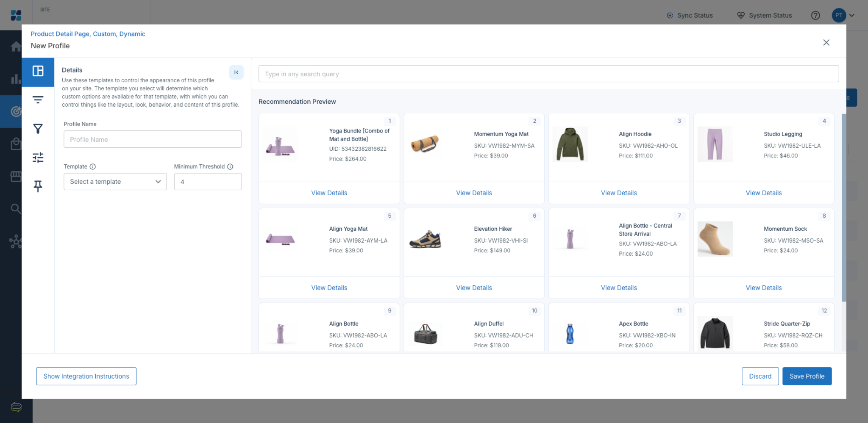Expand the PT user account menu
Image resolution: width=868 pixels, height=423 pixels.
point(843,15)
